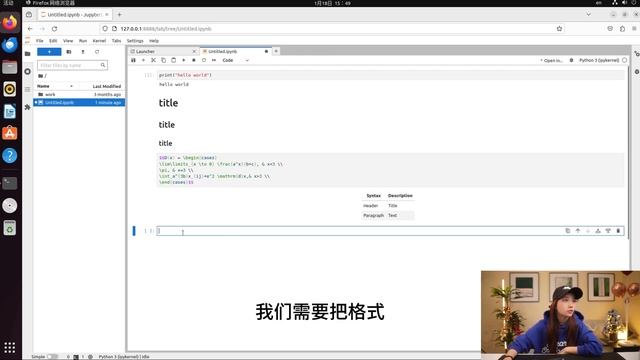Viewport: 640px width, 360px height.
Task: Interrupt the kernel with stop icon
Action: pos(193,60)
